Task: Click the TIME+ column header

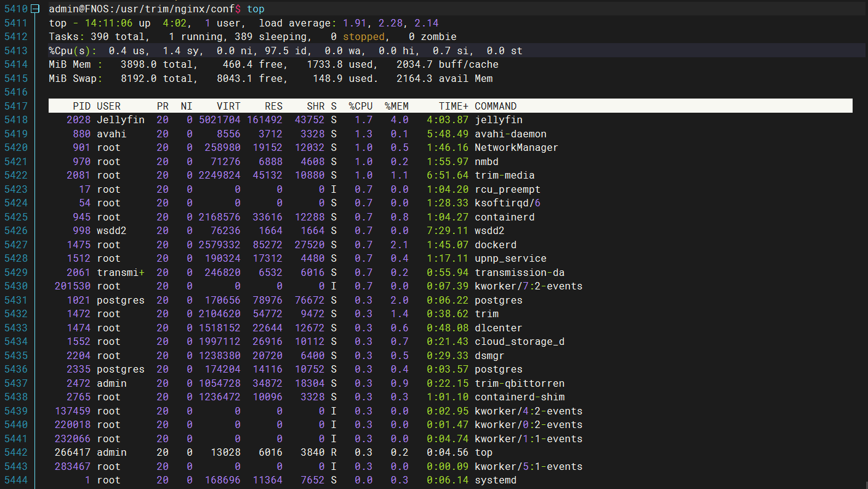Action: 454,106
